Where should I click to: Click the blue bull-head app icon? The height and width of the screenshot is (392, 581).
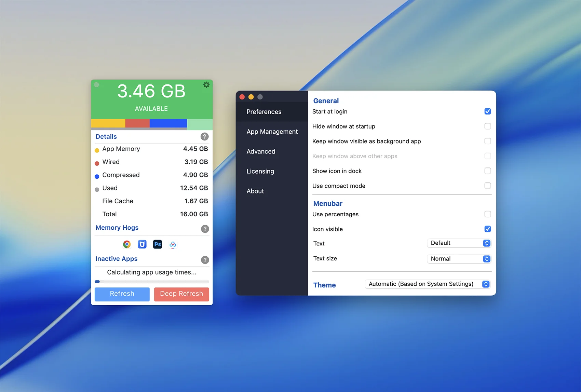click(x=142, y=244)
